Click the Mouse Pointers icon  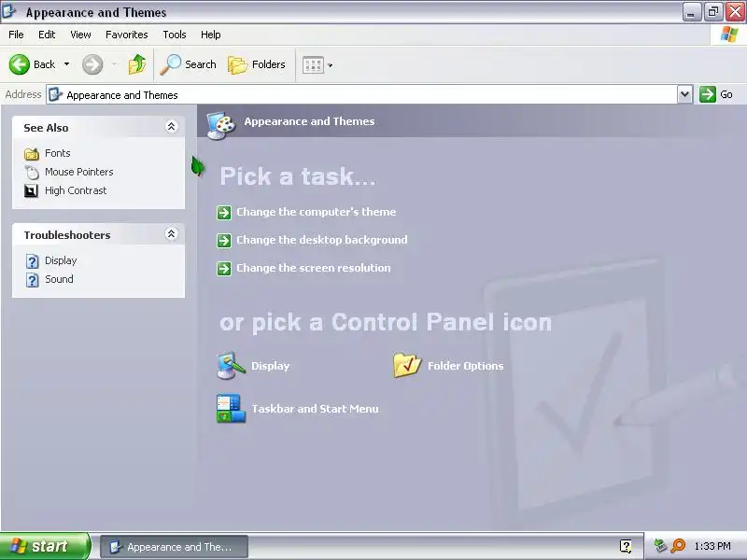(x=32, y=172)
